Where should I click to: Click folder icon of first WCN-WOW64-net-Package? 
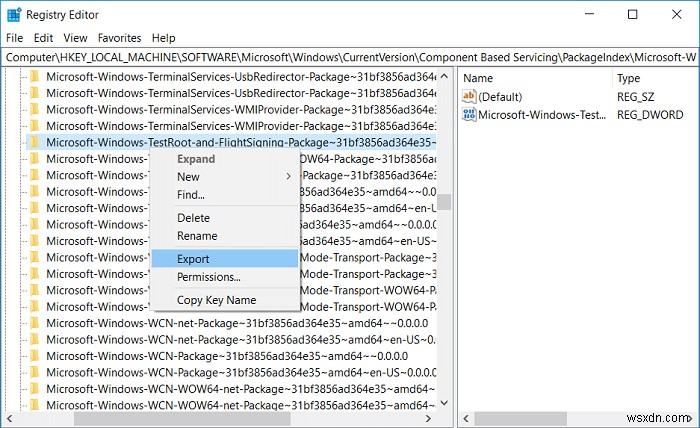coord(34,389)
